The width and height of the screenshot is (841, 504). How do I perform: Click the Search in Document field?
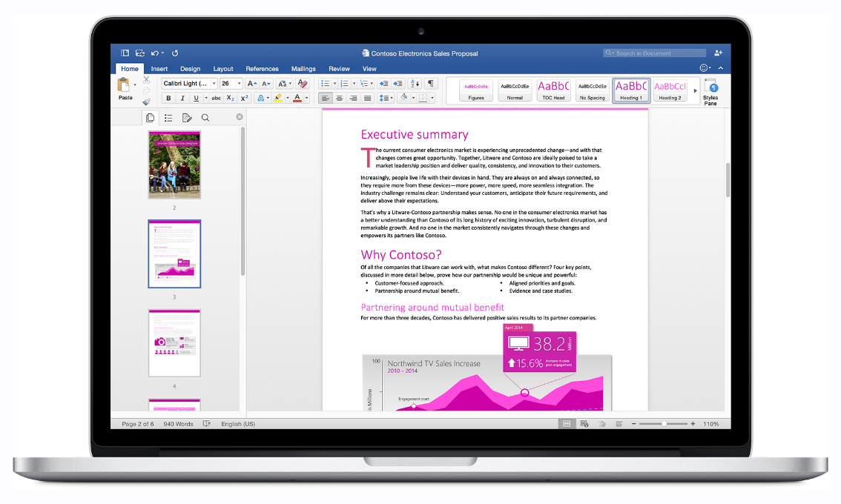pyautogui.click(x=654, y=53)
